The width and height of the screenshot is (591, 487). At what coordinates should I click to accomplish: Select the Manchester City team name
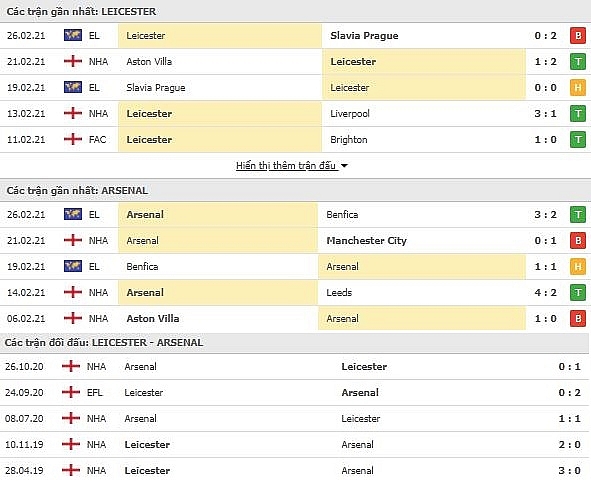pyautogui.click(x=366, y=240)
